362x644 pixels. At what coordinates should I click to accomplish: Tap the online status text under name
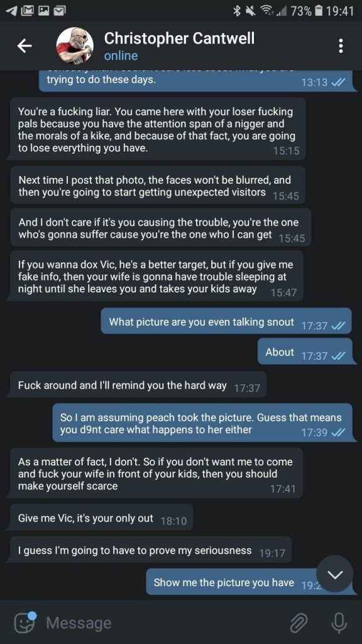(x=121, y=56)
